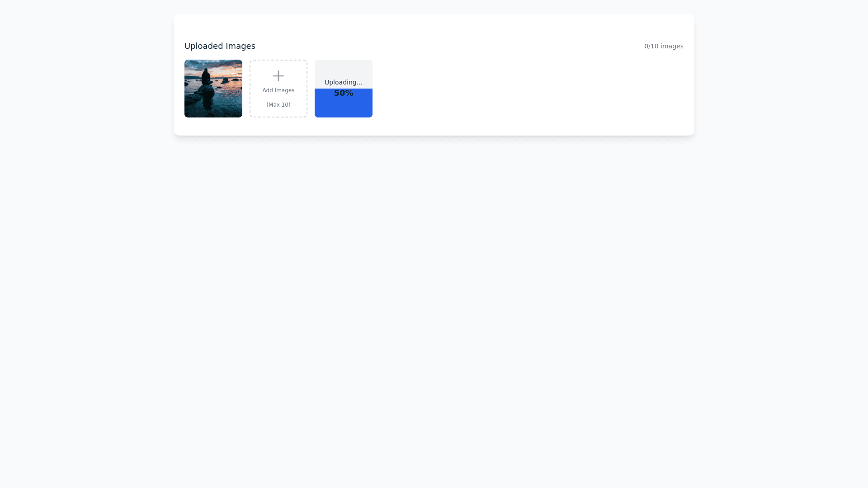Click the 50% upload percentage
The height and width of the screenshot is (488, 868).
pos(343,93)
